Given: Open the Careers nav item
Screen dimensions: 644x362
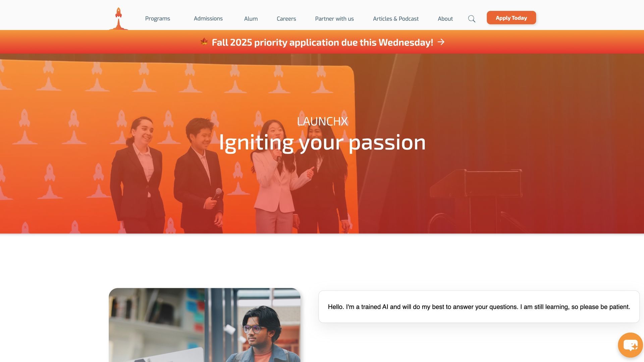Looking at the screenshot, I should point(286,19).
